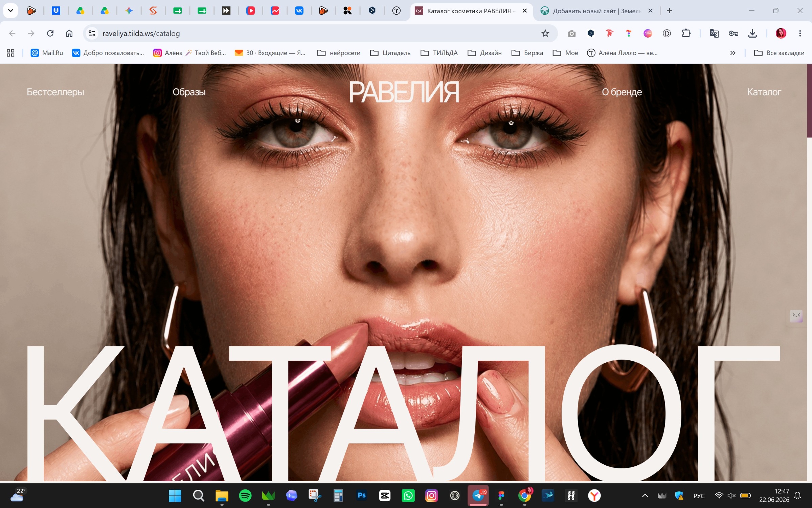Viewport: 812px width, 508px height.
Task: Expand the 'Цитадель' bookmark folder
Action: click(390, 53)
